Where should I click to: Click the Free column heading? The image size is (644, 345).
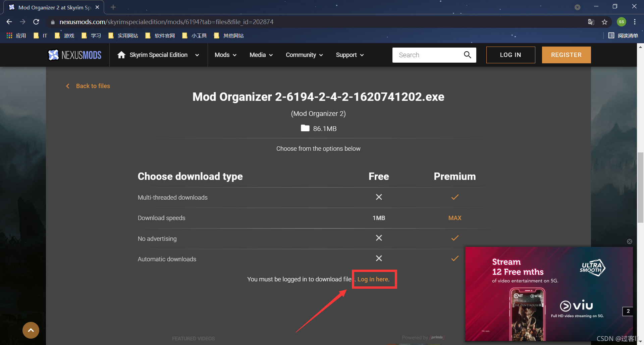tap(379, 177)
